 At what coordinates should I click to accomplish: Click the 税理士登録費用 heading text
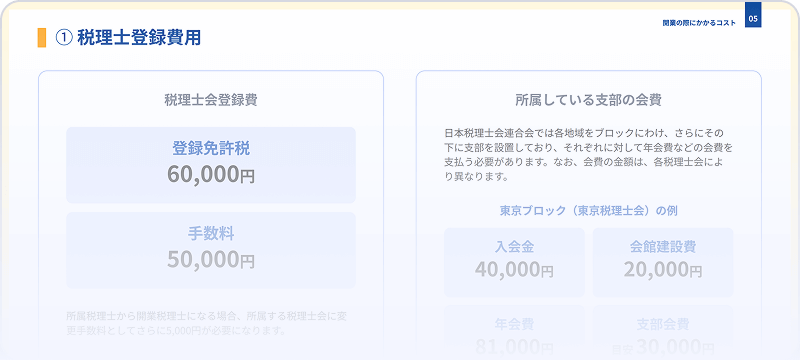pos(139,38)
